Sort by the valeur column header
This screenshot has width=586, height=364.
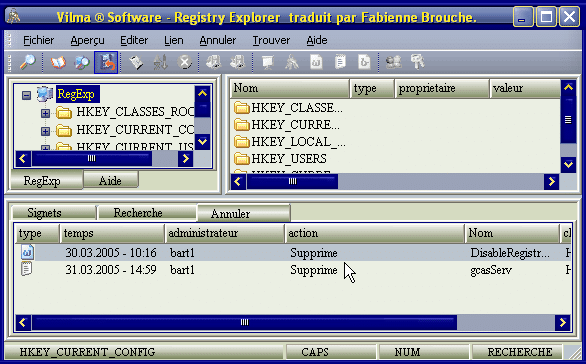point(525,88)
